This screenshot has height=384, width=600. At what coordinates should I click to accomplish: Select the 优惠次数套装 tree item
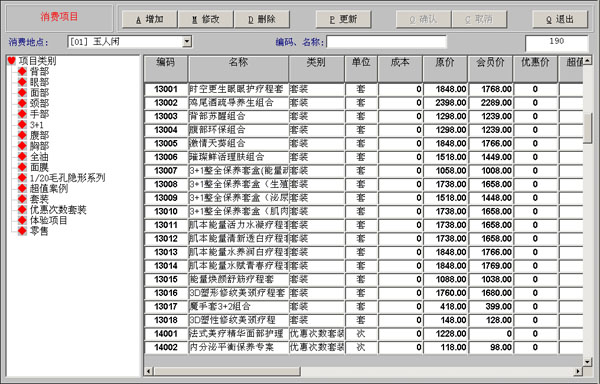click(x=58, y=210)
